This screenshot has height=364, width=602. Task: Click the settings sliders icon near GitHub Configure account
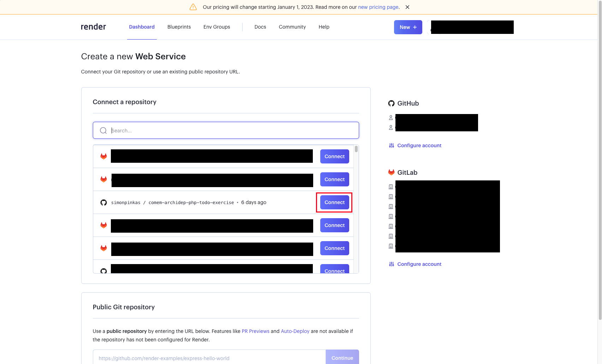pos(391,145)
